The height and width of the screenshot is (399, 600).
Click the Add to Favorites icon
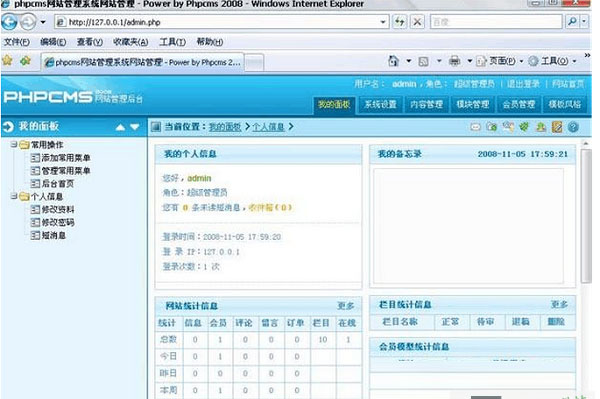(26, 60)
